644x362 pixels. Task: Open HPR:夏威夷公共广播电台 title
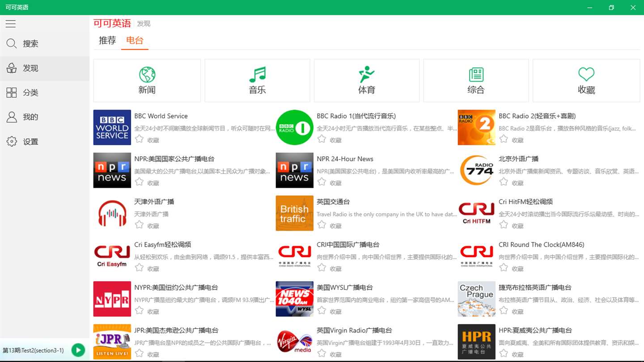(x=535, y=331)
